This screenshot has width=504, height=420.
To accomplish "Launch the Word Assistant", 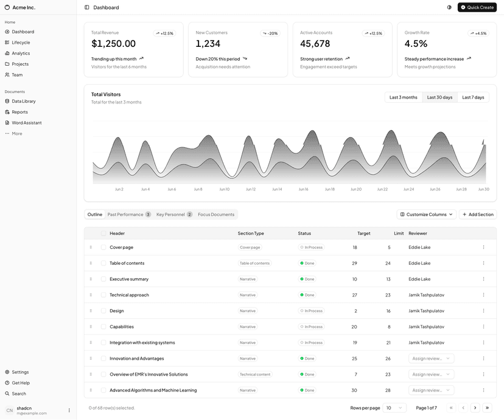I will point(27,122).
